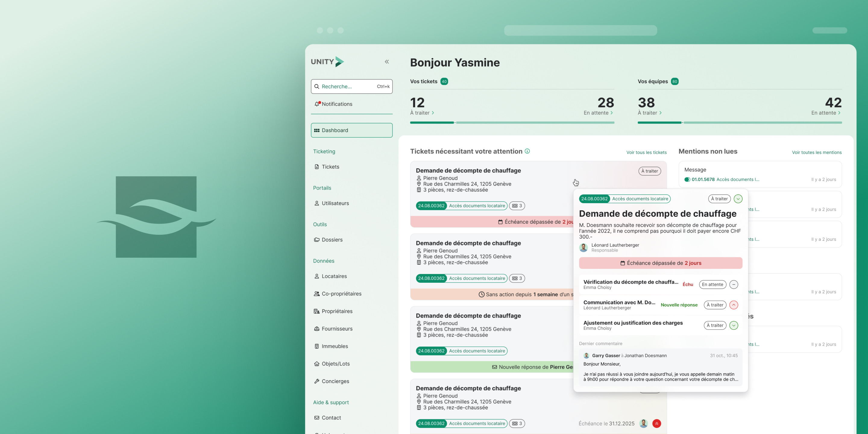Screen dimensions: 868x434
Task: Open Voir toutes les mentions link
Action: 816,152
